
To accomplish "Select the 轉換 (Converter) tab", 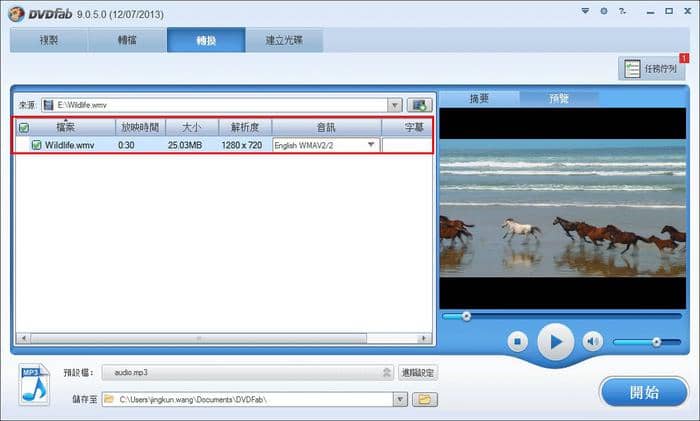I will pyautogui.click(x=206, y=40).
